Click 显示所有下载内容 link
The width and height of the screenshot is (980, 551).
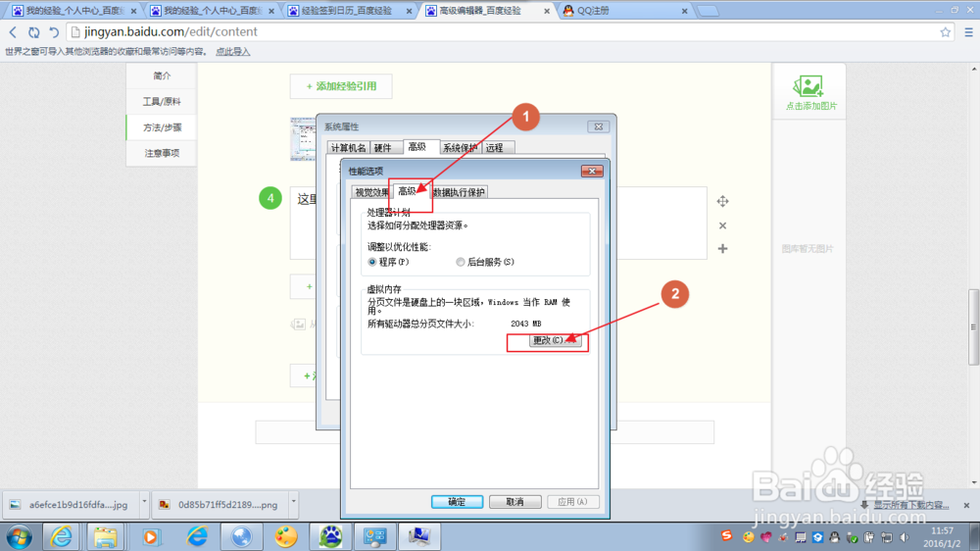(911, 505)
